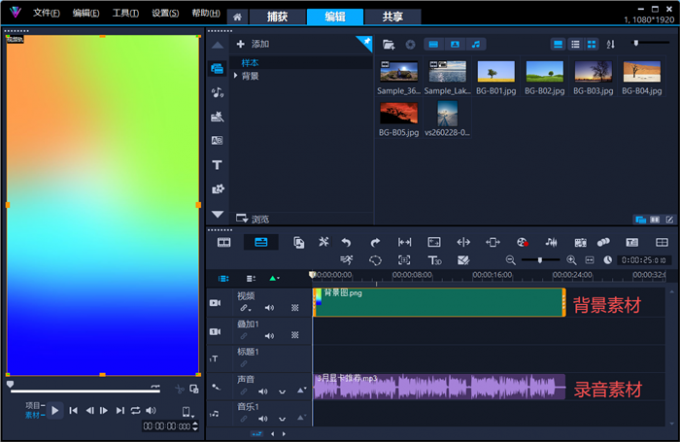Mute the 音乐1 track
This screenshot has height=442, width=680.
click(x=263, y=419)
